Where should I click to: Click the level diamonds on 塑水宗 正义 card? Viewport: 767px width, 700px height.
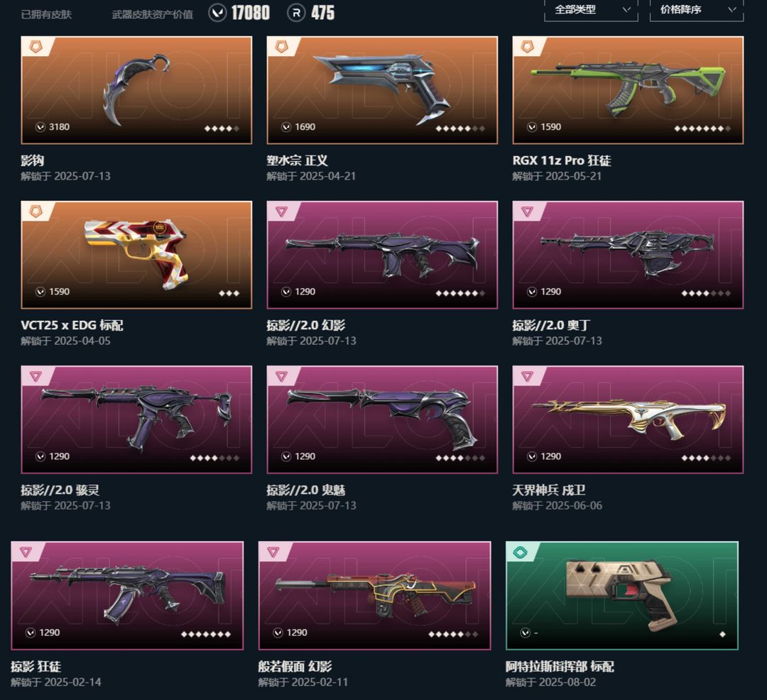click(x=459, y=128)
